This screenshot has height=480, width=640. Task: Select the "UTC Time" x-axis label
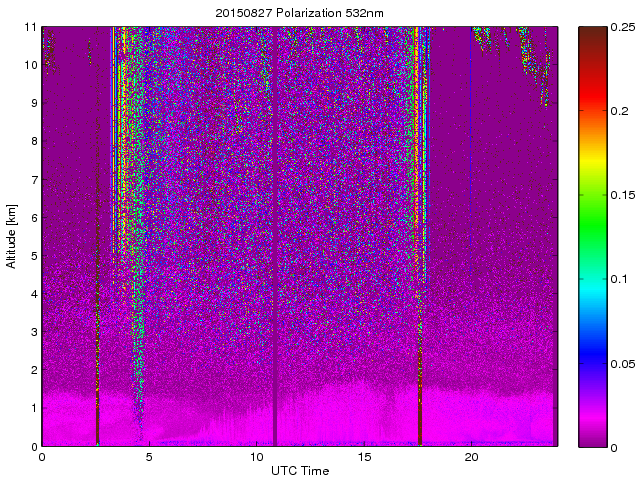tap(299, 470)
